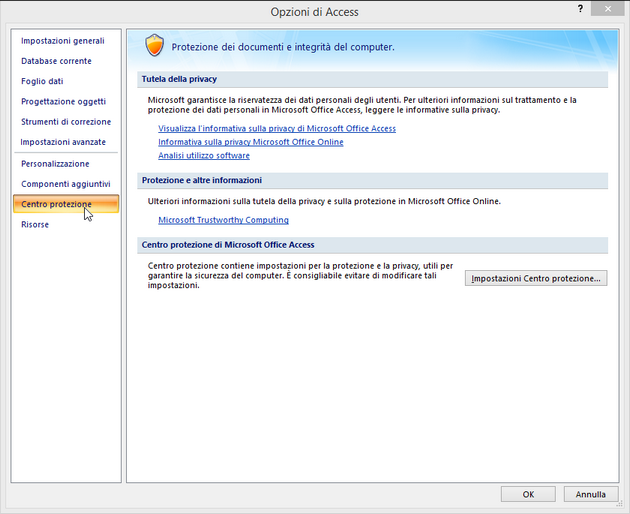Click the Tutela della privacy heading
This screenshot has width=630, height=514.
(x=179, y=79)
